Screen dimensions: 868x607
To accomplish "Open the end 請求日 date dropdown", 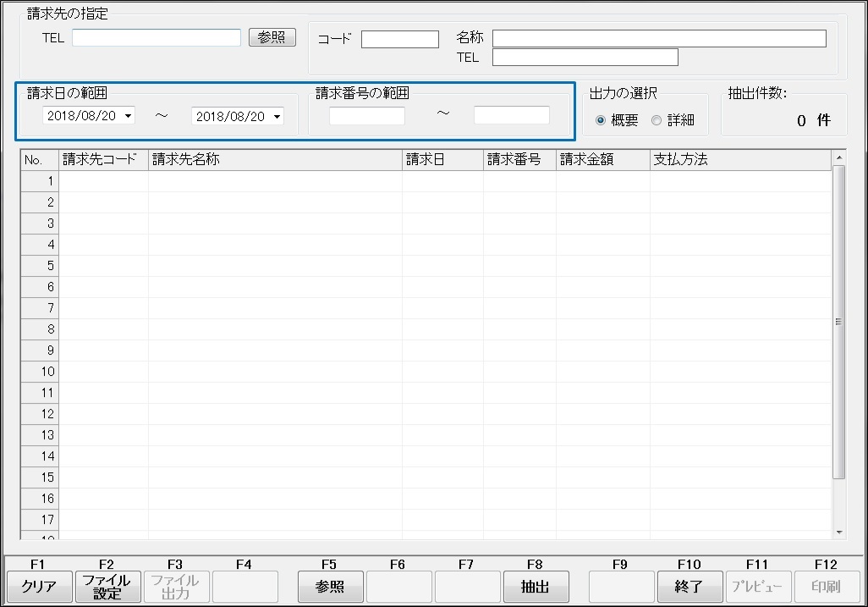I will 277,117.
